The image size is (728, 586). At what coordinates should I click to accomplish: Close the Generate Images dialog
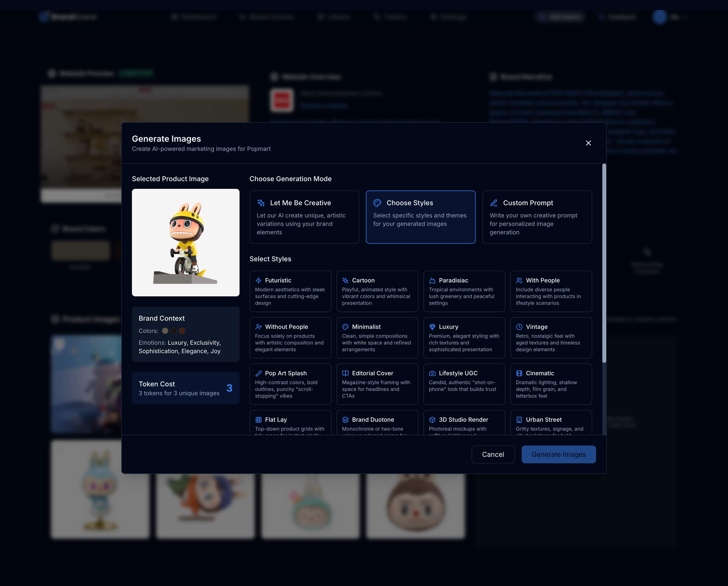[x=588, y=143]
